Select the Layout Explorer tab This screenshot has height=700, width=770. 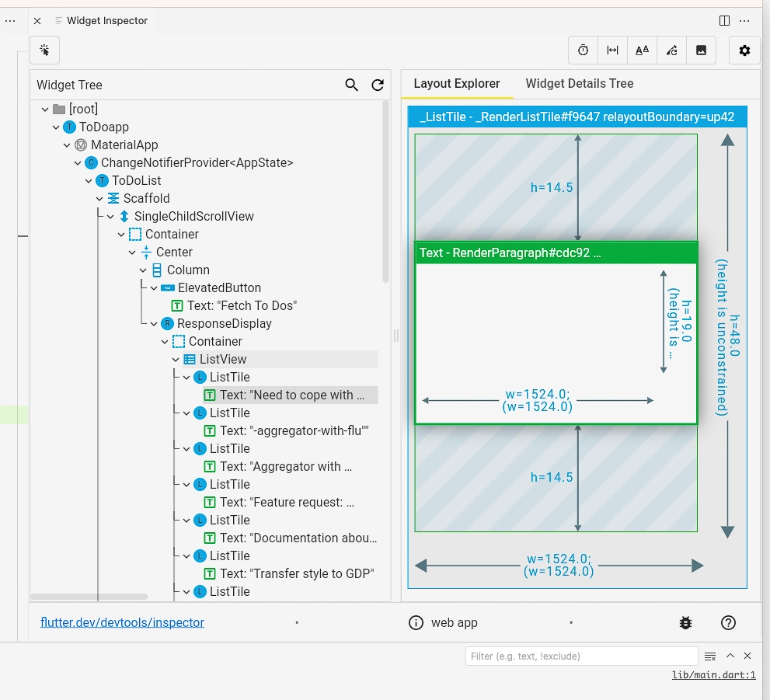pyautogui.click(x=457, y=83)
